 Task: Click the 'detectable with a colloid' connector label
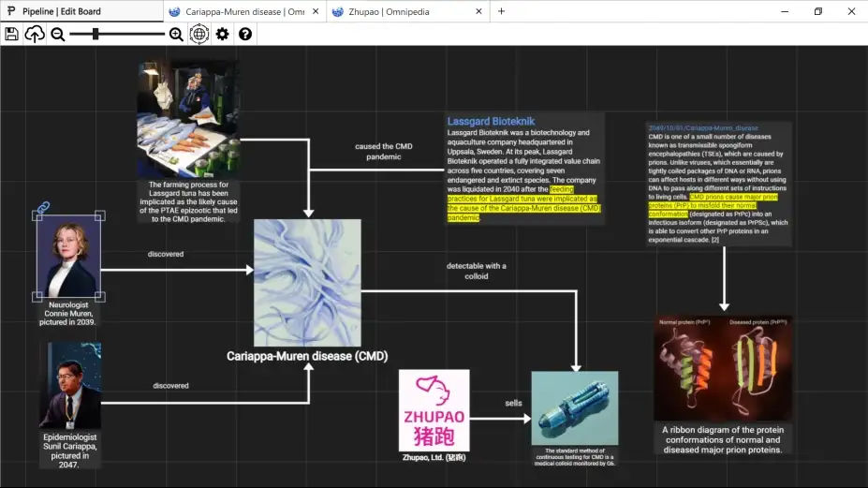(x=476, y=271)
